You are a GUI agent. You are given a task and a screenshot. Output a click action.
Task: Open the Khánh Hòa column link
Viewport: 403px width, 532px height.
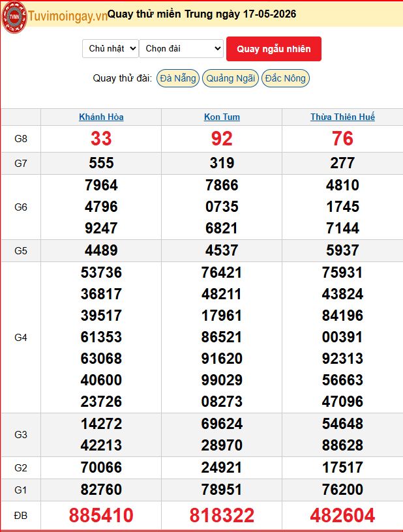tap(101, 117)
